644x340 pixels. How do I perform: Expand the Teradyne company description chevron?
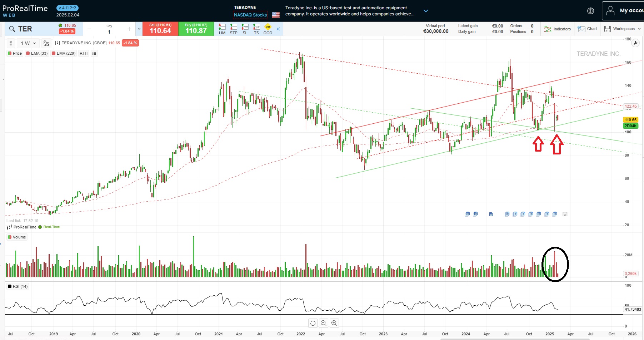426,11
